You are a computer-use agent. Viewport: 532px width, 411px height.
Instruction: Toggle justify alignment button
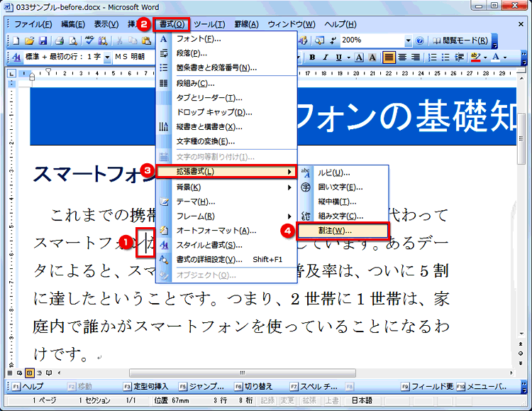point(389,57)
